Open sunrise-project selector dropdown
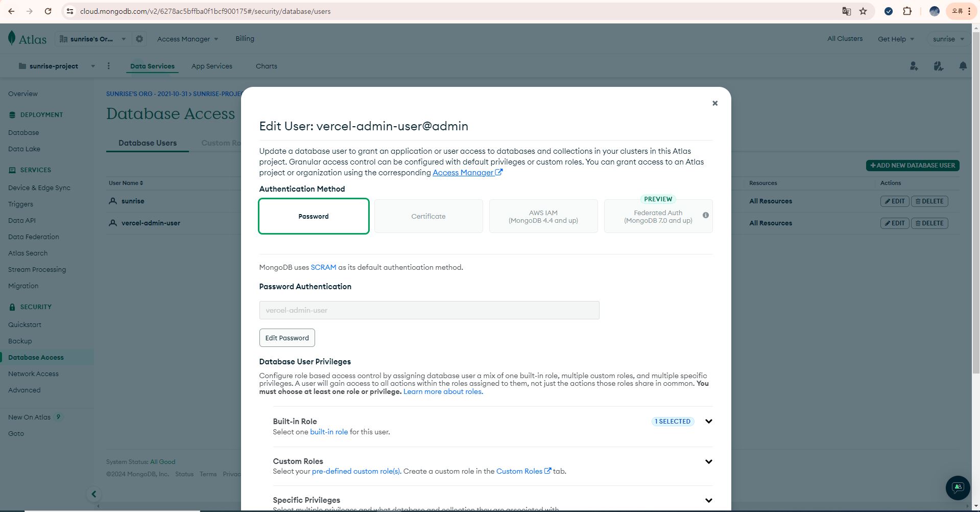 56,66
